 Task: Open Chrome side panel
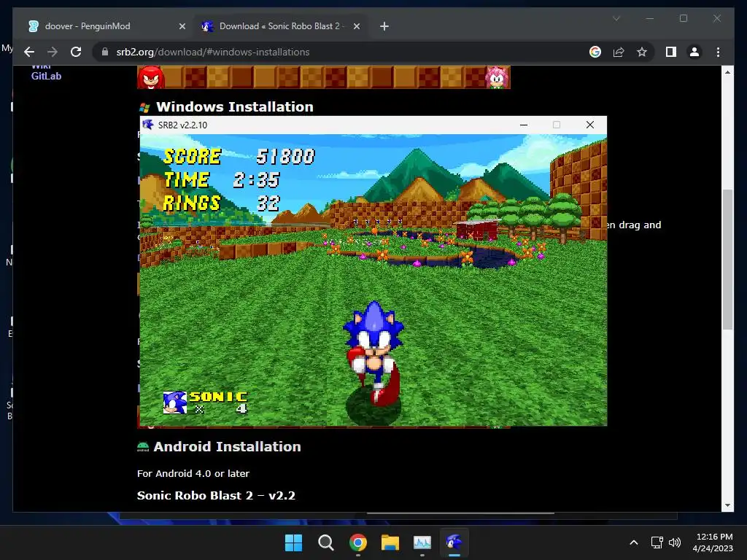(x=671, y=52)
